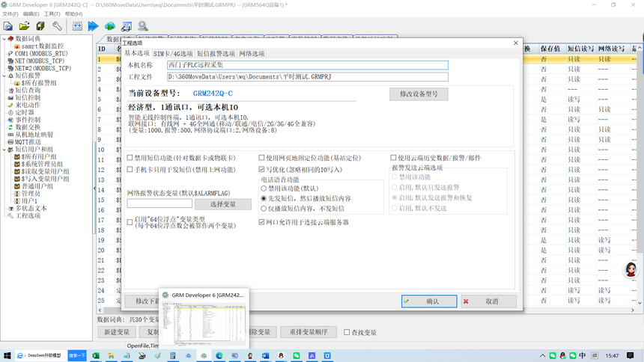Click the assistant avatar icon at right

point(631,270)
